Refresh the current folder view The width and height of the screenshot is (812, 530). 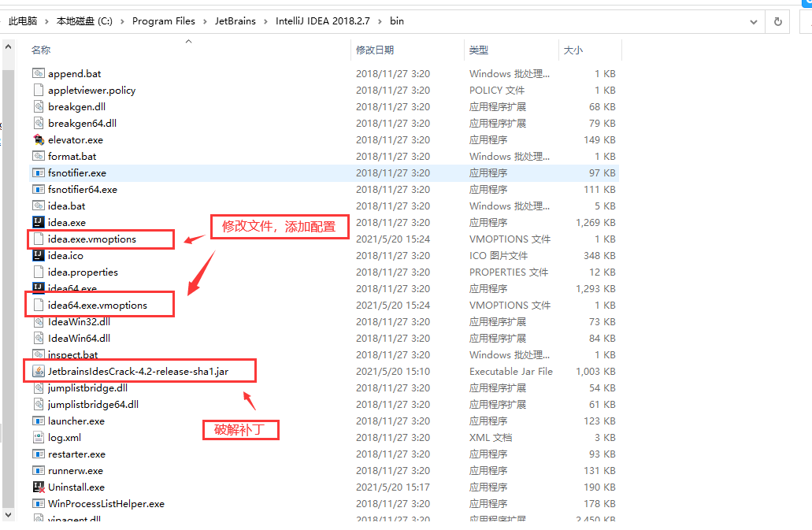pyautogui.click(x=778, y=22)
